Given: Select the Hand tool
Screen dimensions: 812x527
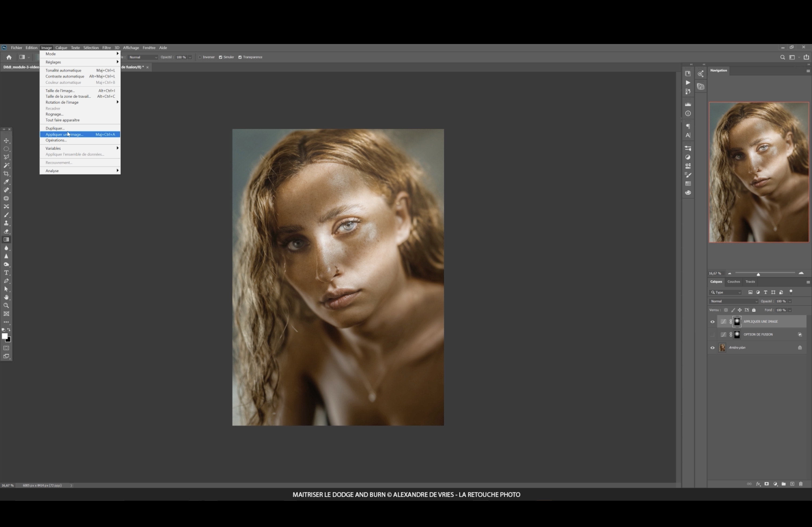Looking at the screenshot, I should [x=6, y=297].
